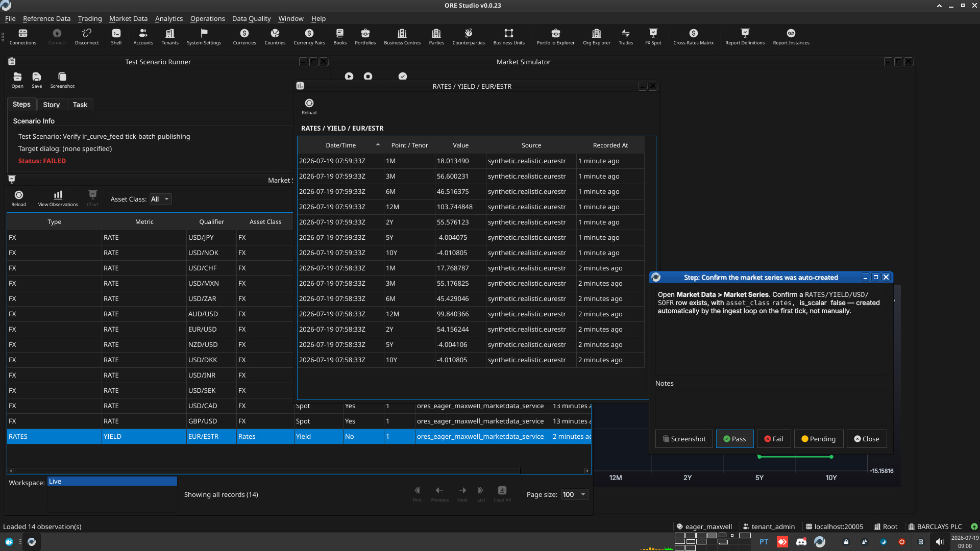Open the Reference Data menu
The image size is (980, 551).
pos(46,18)
